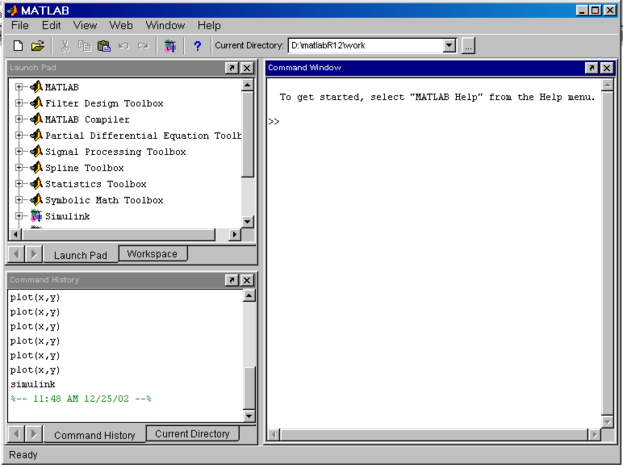Click the Launch Pad scroll right arrow

(234, 234)
